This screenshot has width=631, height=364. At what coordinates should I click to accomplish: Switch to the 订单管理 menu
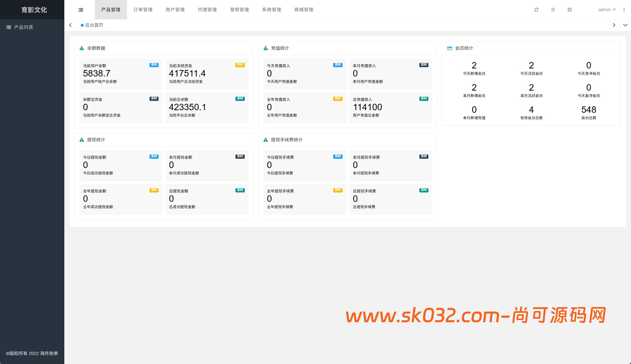coord(143,10)
